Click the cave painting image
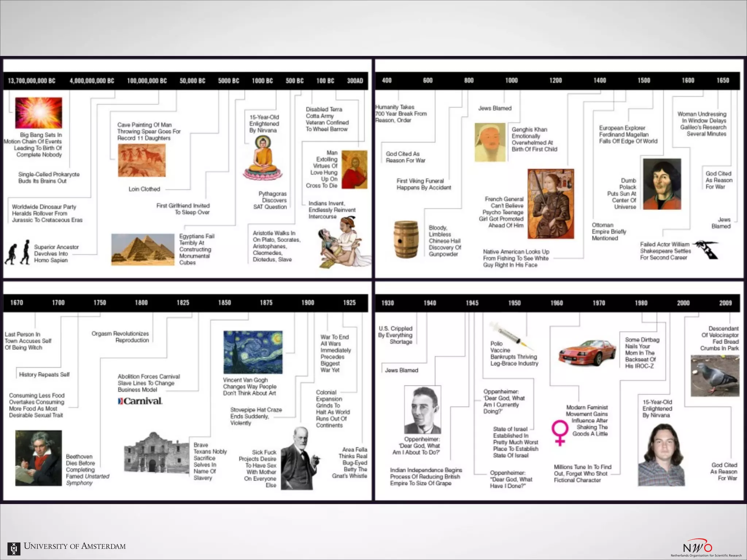This screenshot has height=560, width=747. [142, 160]
